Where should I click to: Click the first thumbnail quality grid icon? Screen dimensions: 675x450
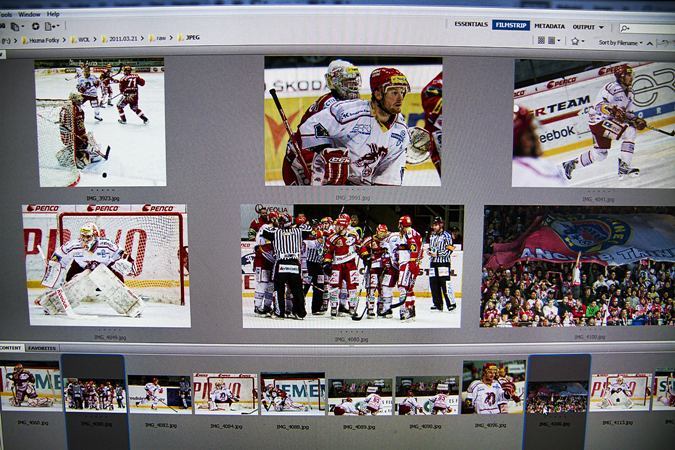(541, 40)
